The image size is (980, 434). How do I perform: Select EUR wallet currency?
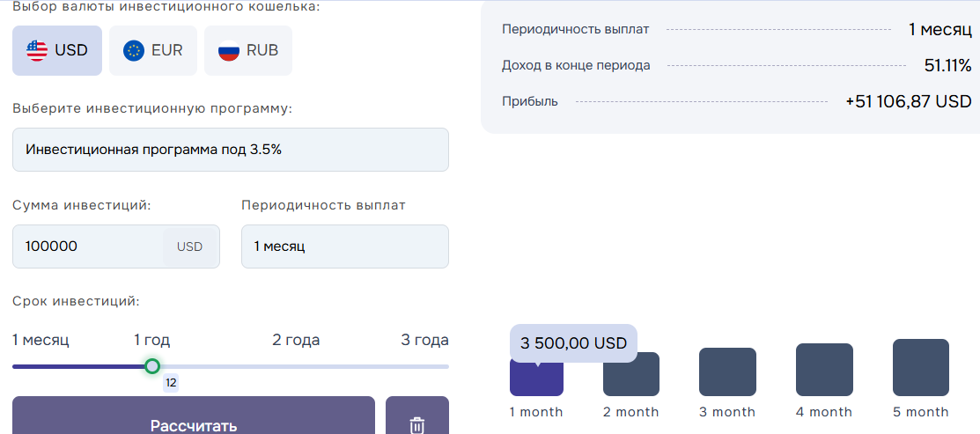(x=153, y=50)
